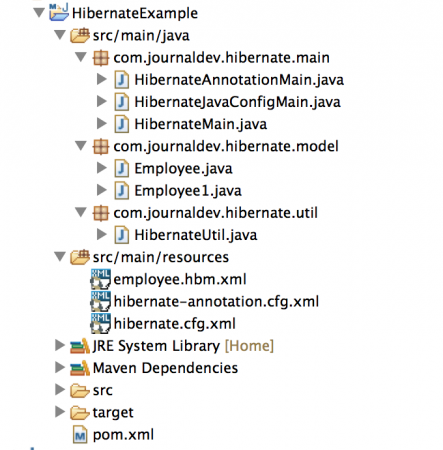The height and width of the screenshot is (450, 443).
Task: Click the pom.xml Maven file icon
Action: [80, 435]
